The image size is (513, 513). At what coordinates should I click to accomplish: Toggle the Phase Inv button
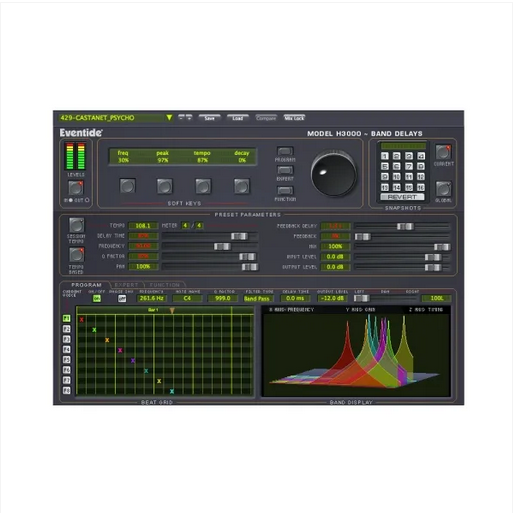click(122, 298)
